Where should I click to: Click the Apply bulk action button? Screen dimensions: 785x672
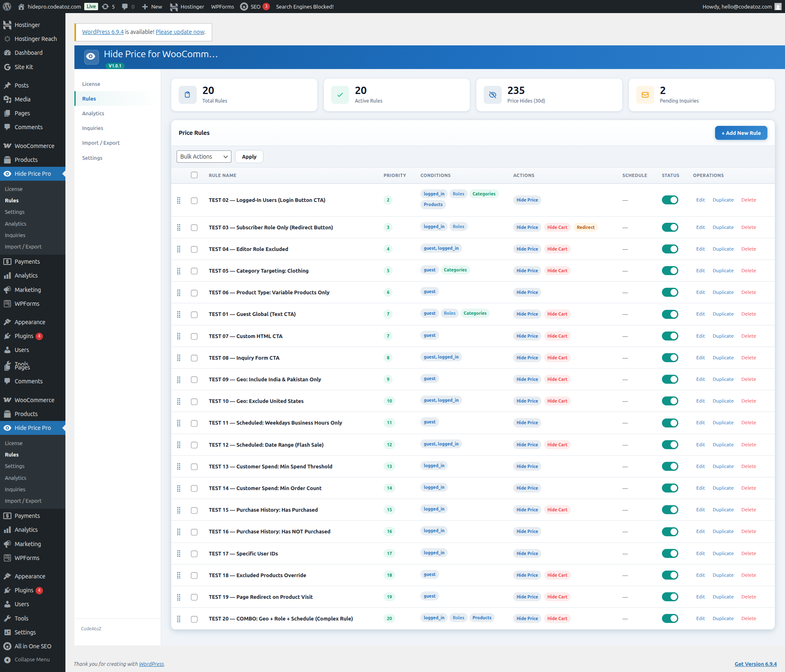point(249,157)
